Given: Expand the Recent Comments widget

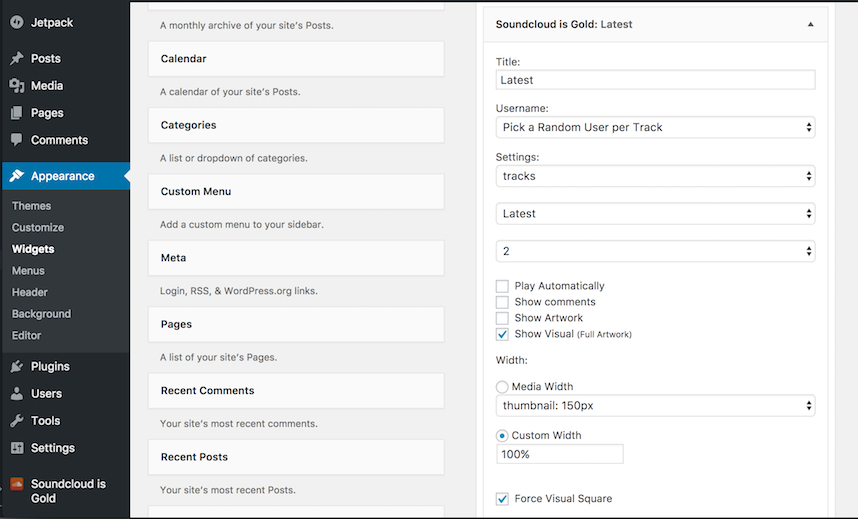Looking at the screenshot, I should pyautogui.click(x=296, y=390).
